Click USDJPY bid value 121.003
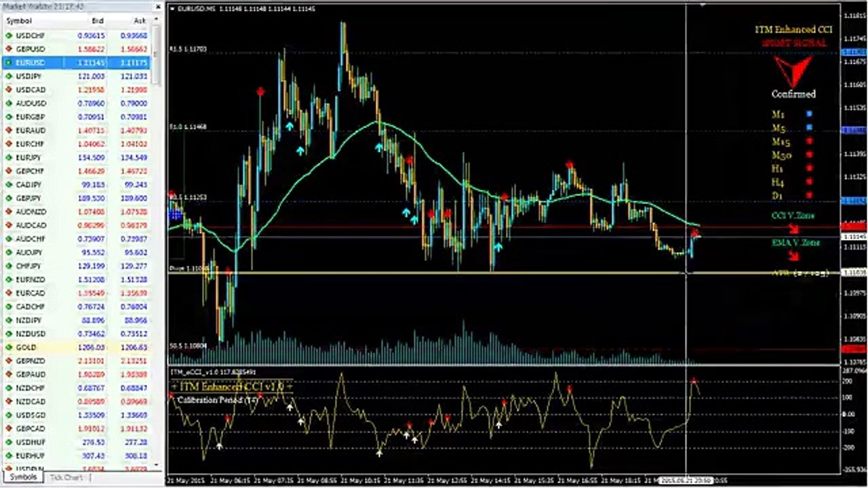The width and height of the screenshot is (868, 488). click(x=92, y=77)
